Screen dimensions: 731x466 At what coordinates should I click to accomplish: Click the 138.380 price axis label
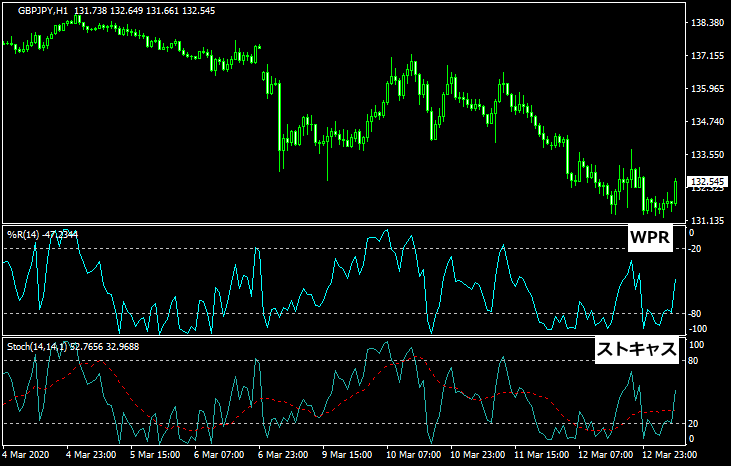click(706, 23)
